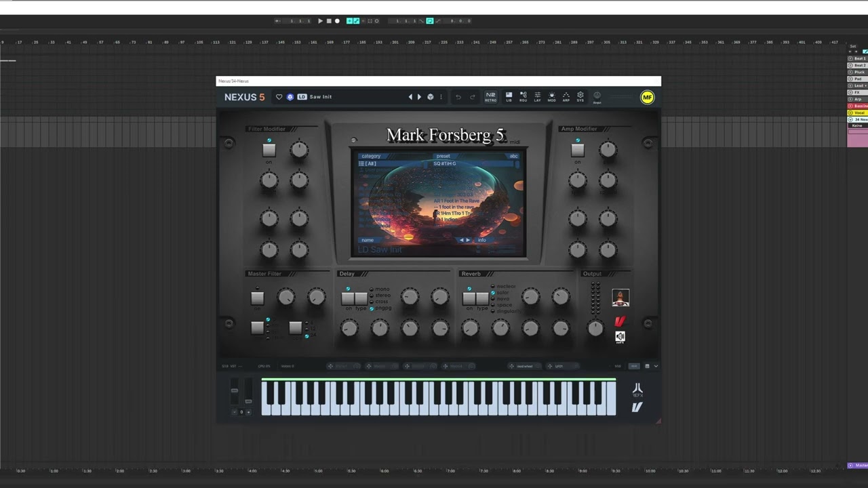Image resolution: width=868 pixels, height=488 pixels.
Task: Expand the keyboard panel chevron
Action: click(x=656, y=367)
